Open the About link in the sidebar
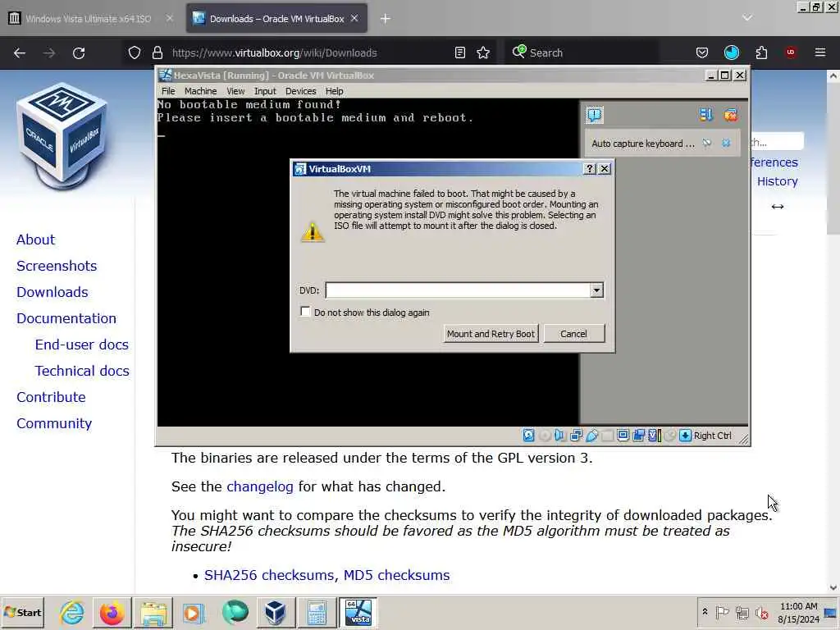Viewport: 840px width, 630px height. (35, 240)
